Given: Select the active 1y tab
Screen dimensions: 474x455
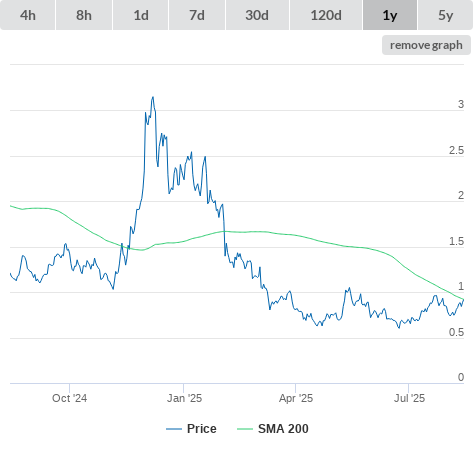Looking at the screenshot, I should [x=390, y=15].
